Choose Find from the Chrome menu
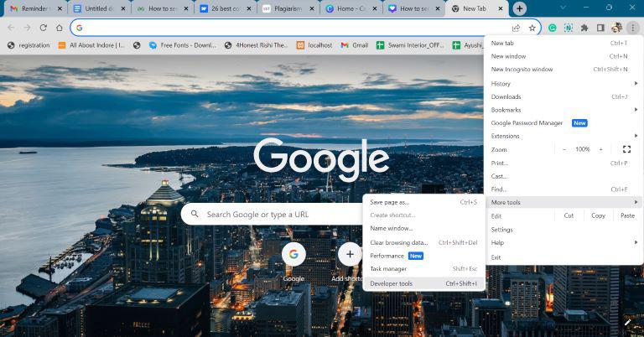Screen dimensions: 644x337 (563, 189)
